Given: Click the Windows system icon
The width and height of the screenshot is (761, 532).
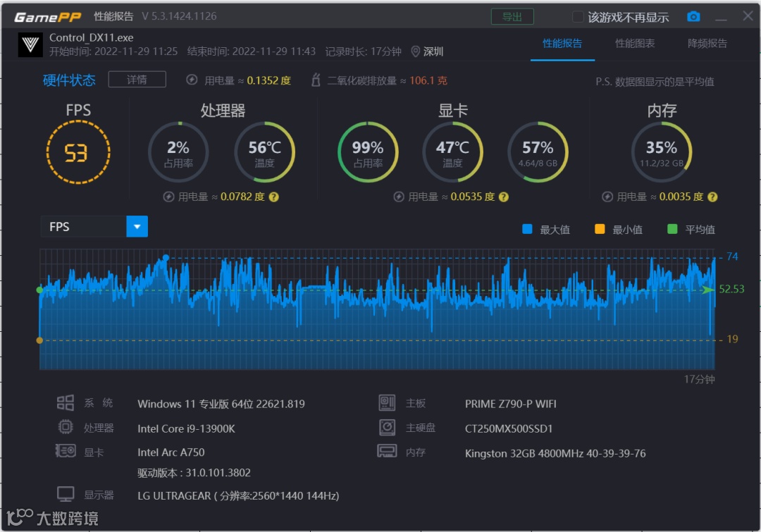Looking at the screenshot, I should 66,403.
